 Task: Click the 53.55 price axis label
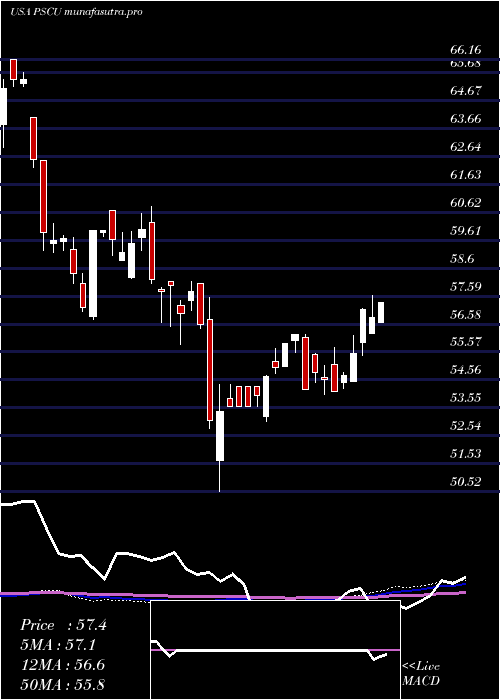(465, 398)
